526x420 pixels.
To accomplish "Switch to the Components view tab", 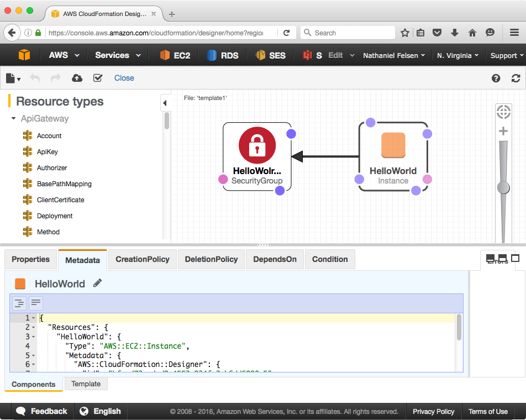I will [x=34, y=384].
